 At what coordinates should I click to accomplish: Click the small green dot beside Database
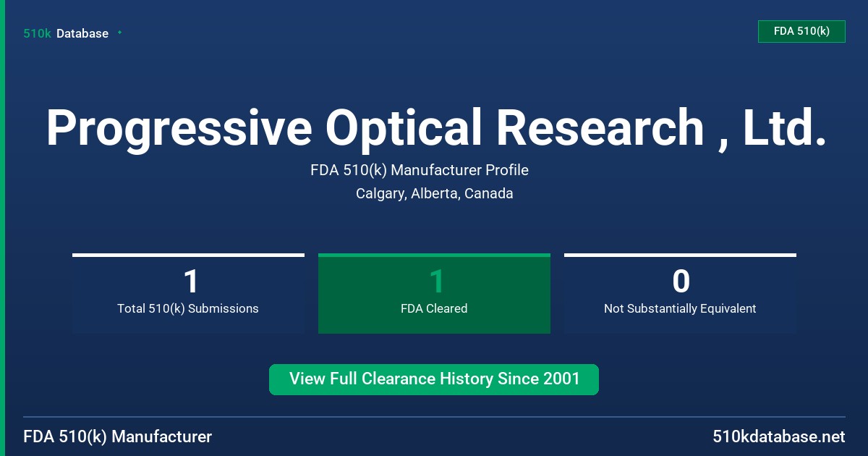click(x=119, y=33)
